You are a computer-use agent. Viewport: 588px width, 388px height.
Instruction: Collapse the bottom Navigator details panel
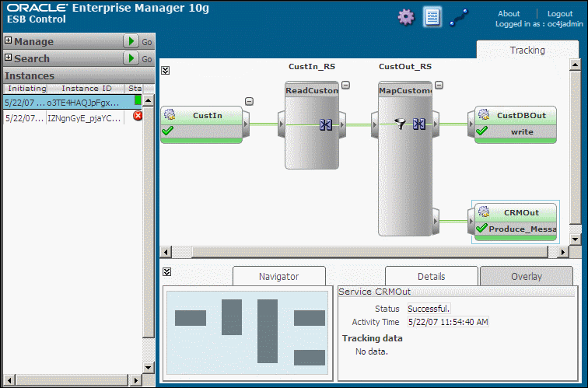click(167, 272)
